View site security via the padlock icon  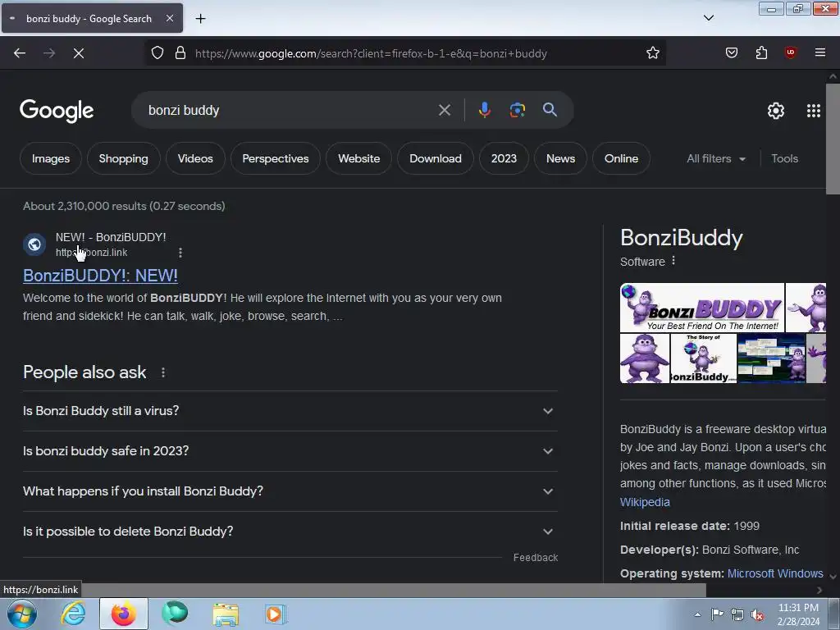180,53
